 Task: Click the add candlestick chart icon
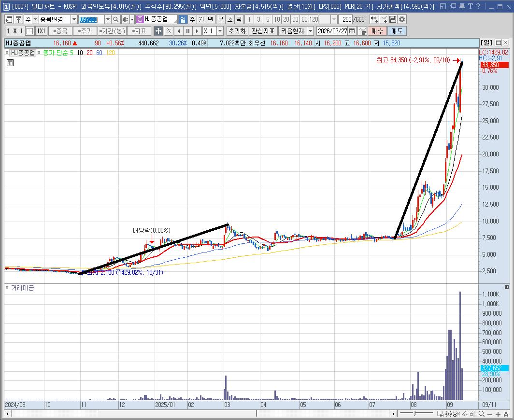(374, 20)
